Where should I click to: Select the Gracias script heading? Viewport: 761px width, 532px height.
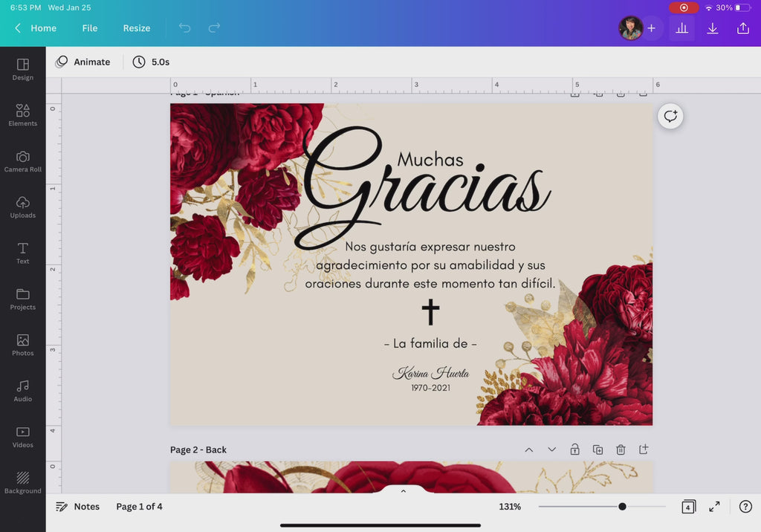[422, 188]
